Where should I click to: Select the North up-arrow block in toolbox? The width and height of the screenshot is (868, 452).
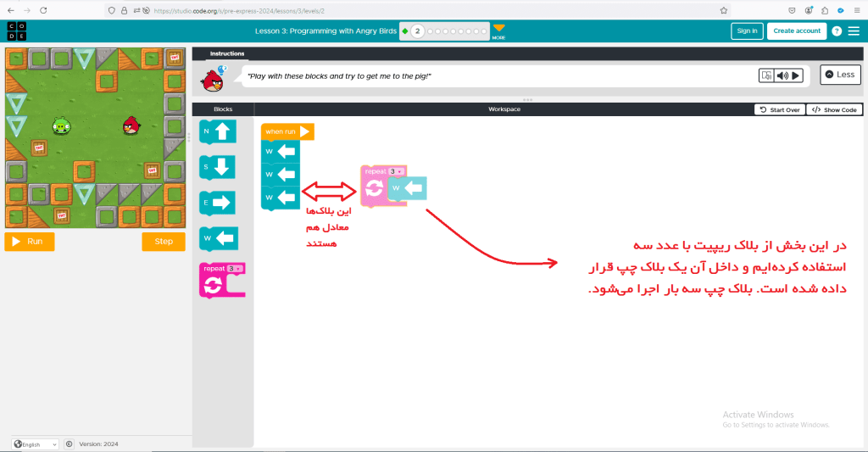[x=217, y=131]
